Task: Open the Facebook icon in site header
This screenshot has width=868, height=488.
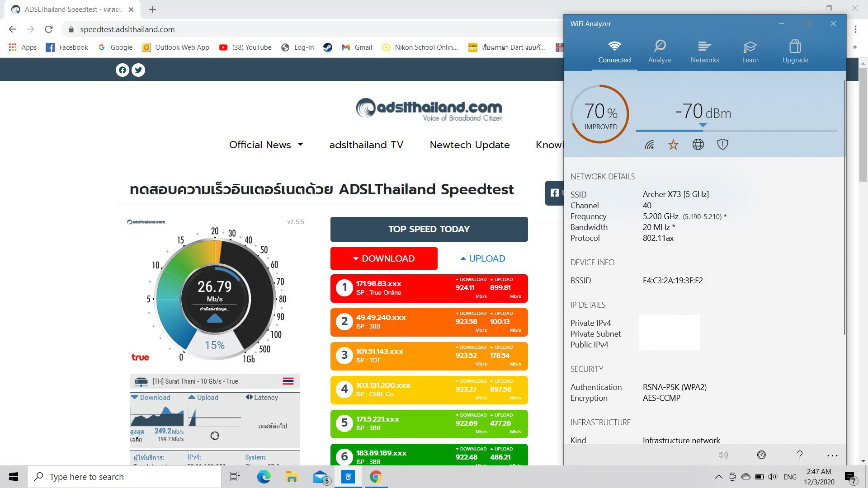Action: (122, 70)
